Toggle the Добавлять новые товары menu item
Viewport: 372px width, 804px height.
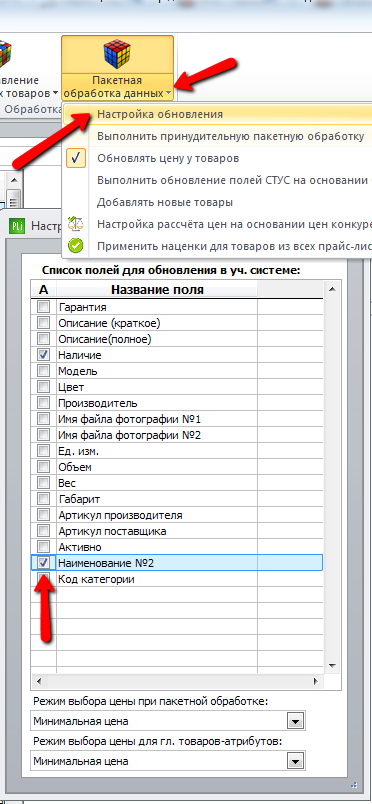pos(165,202)
